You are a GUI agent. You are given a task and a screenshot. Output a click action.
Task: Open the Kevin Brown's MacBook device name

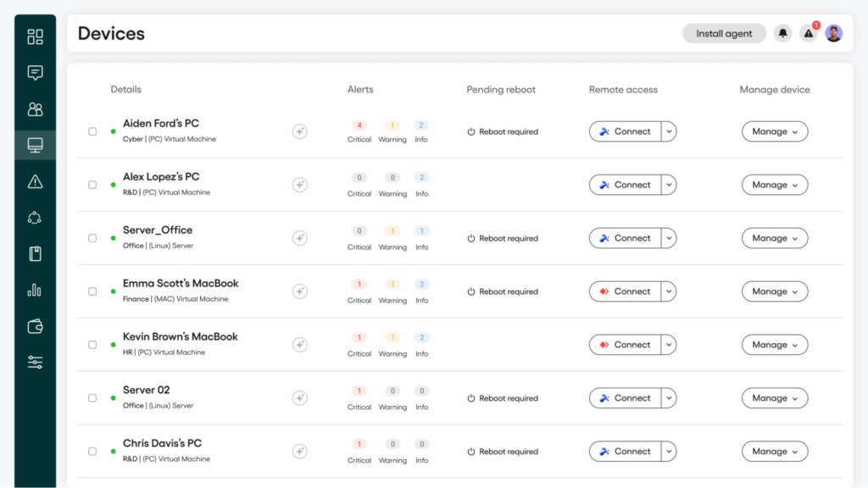(181, 336)
